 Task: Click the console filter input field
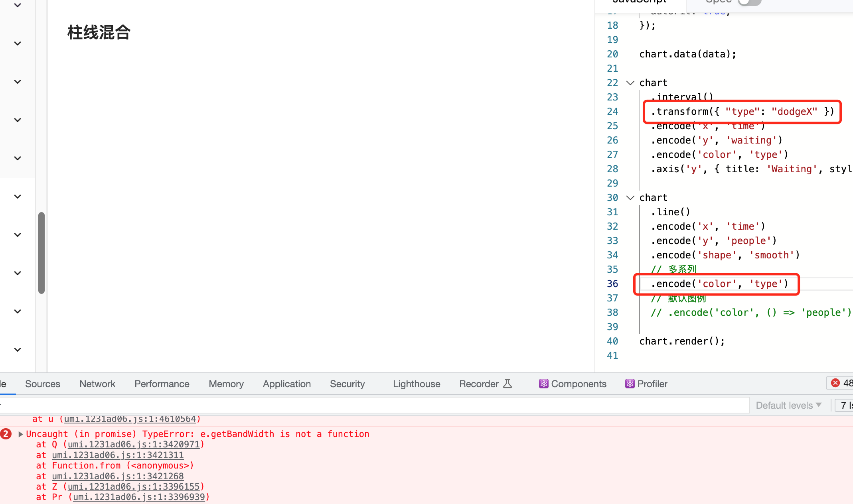(359, 405)
